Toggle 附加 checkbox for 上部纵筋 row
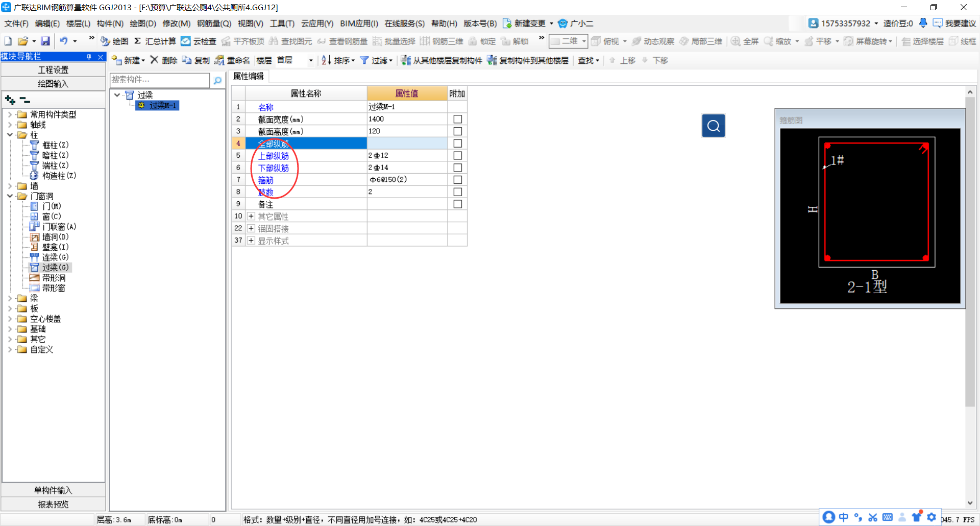980x526 pixels. tap(458, 155)
